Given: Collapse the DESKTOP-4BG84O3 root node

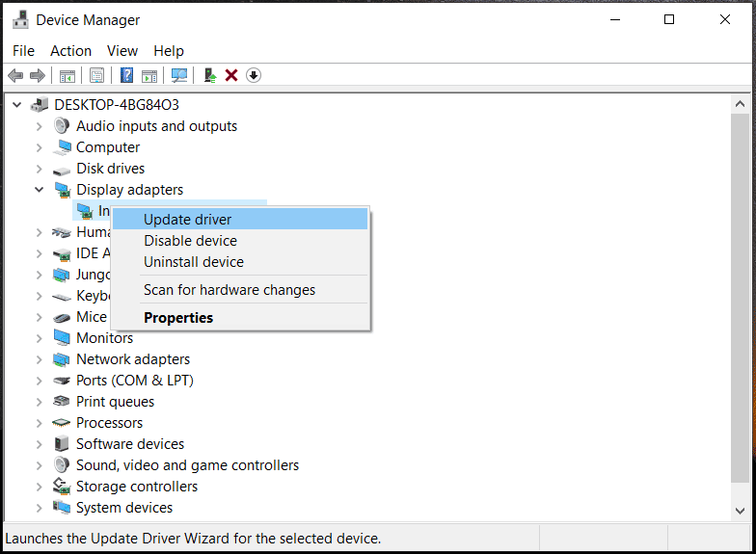Looking at the screenshot, I should [17, 105].
